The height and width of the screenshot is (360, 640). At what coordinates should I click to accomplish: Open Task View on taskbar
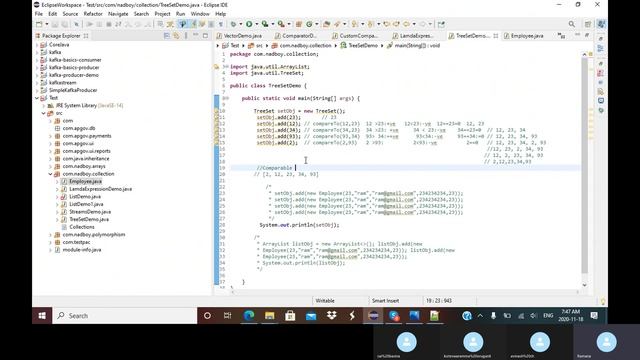pos(227,316)
